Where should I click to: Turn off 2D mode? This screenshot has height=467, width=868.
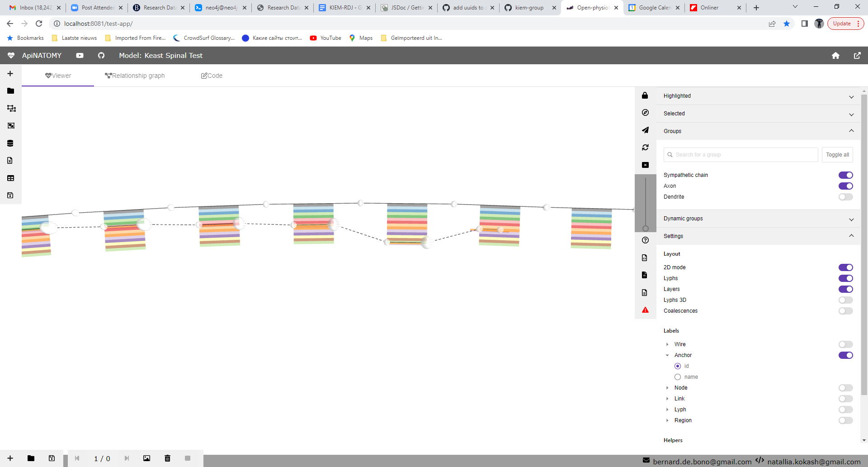click(x=846, y=267)
